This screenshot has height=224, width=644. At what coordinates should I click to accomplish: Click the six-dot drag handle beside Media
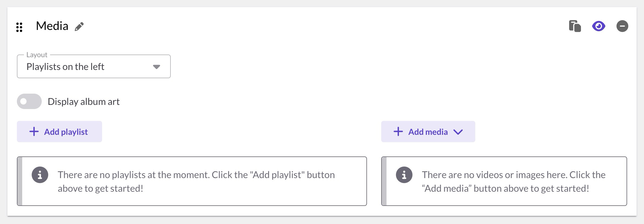coord(19,27)
